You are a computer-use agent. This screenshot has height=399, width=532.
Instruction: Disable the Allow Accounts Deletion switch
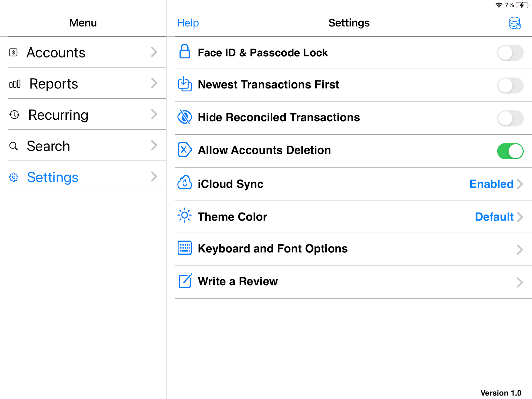[510, 151]
